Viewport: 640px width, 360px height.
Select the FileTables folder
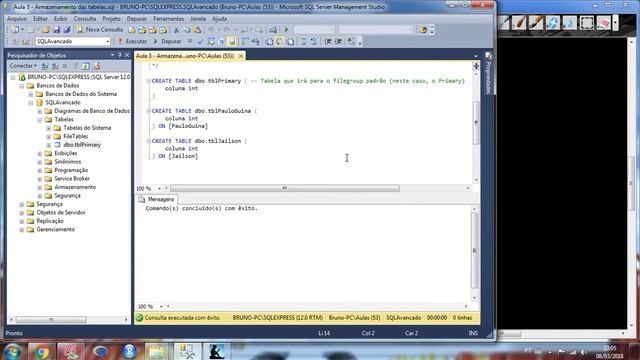coord(76,136)
